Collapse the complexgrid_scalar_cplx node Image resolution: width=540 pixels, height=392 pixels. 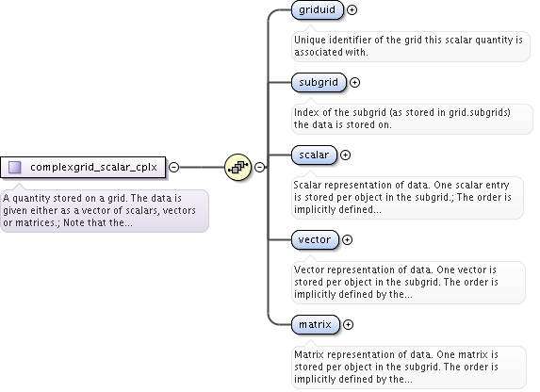coord(174,167)
